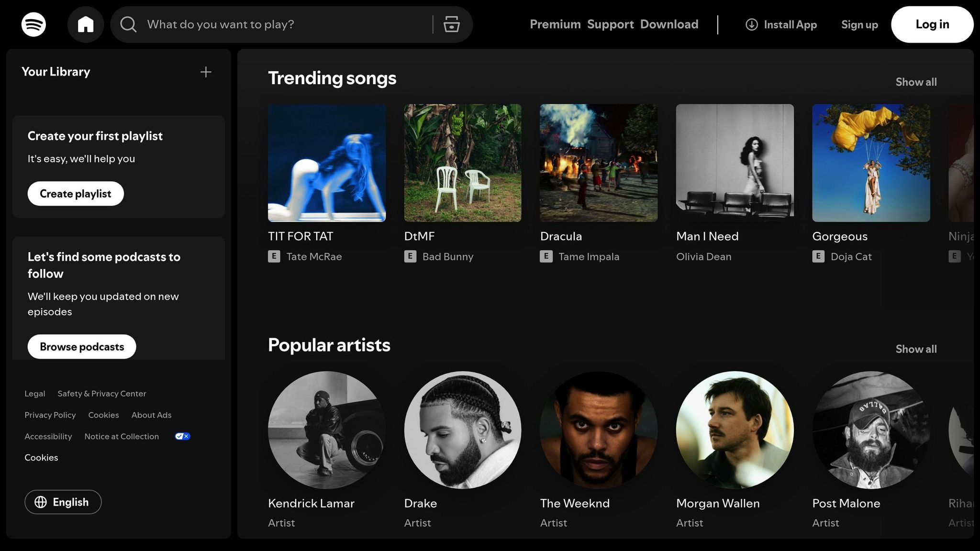
Task: Click the privacy choices toggle icon
Action: click(x=182, y=436)
